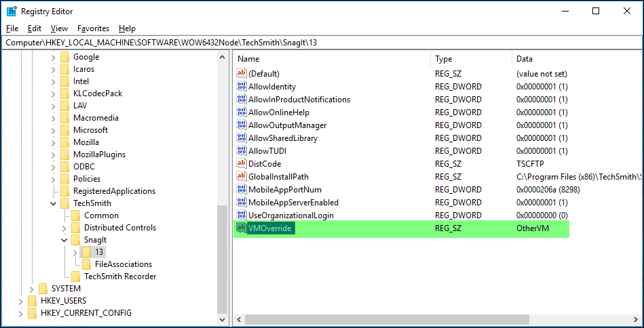The height and width of the screenshot is (328, 644).
Task: Click the Registry Editor title bar icon
Action: tap(12, 12)
